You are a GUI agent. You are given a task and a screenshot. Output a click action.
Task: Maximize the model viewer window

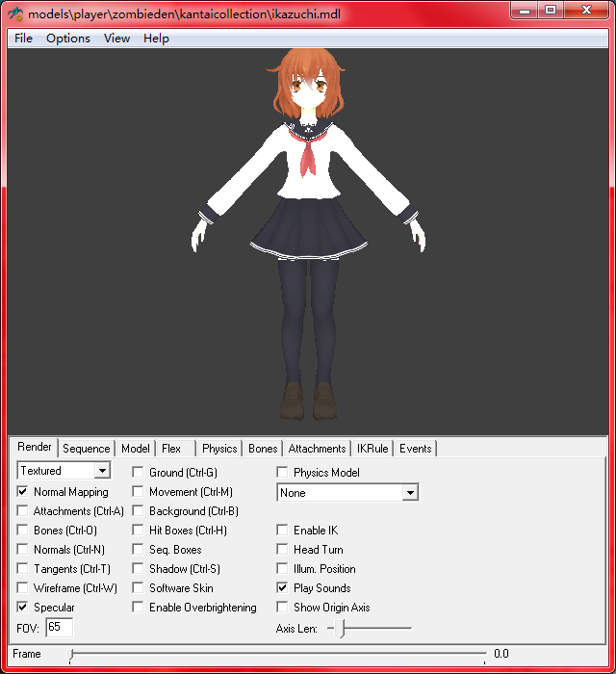551,11
